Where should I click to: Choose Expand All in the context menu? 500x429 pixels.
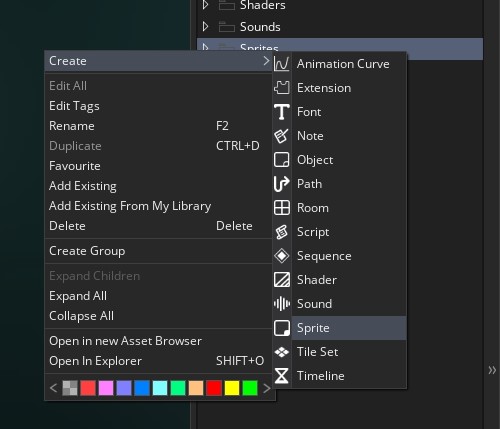158,296
